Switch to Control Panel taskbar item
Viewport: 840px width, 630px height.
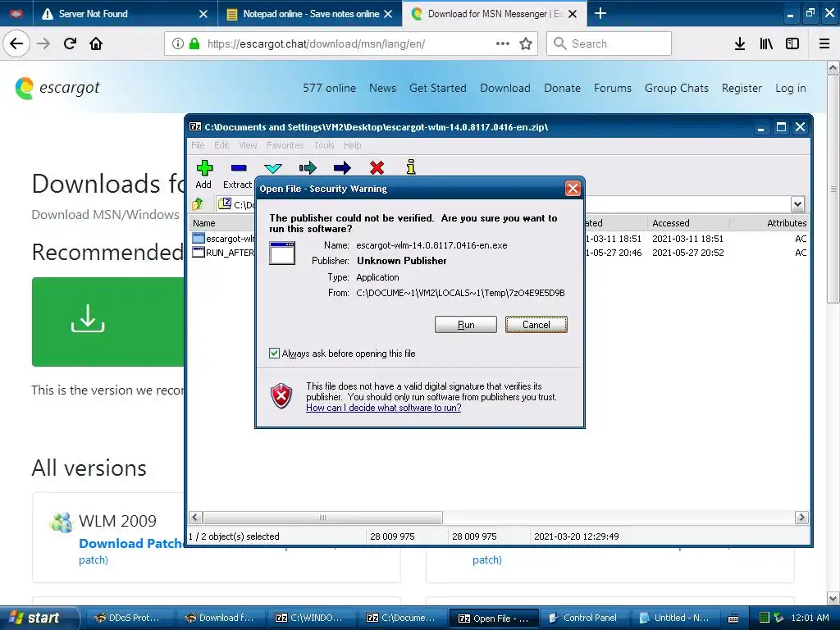click(x=583, y=618)
